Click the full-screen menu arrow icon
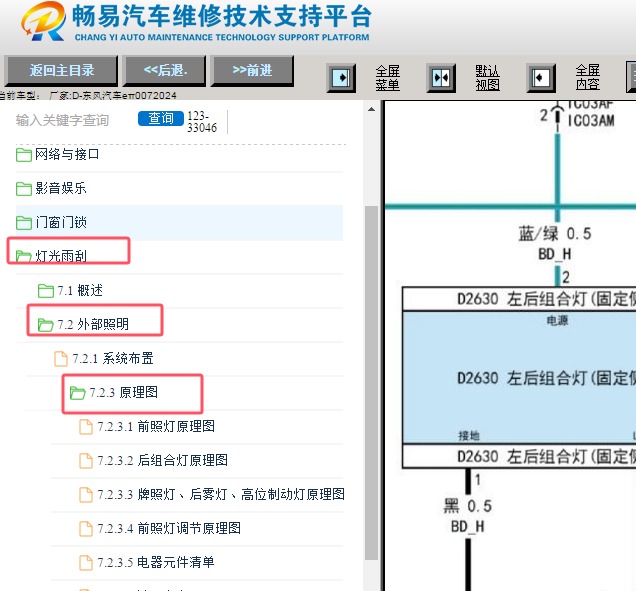This screenshot has width=636, height=591. (x=341, y=77)
